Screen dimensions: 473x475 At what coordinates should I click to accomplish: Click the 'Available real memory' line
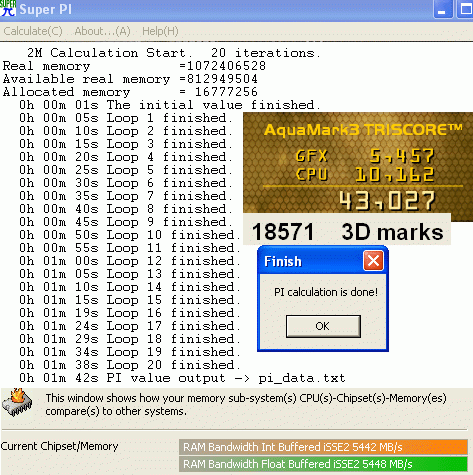click(130, 79)
